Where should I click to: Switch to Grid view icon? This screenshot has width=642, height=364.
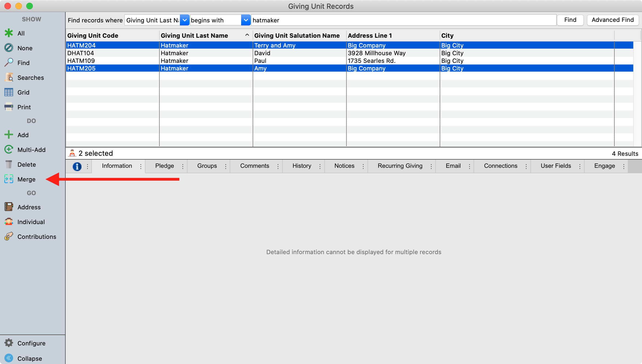(9, 92)
